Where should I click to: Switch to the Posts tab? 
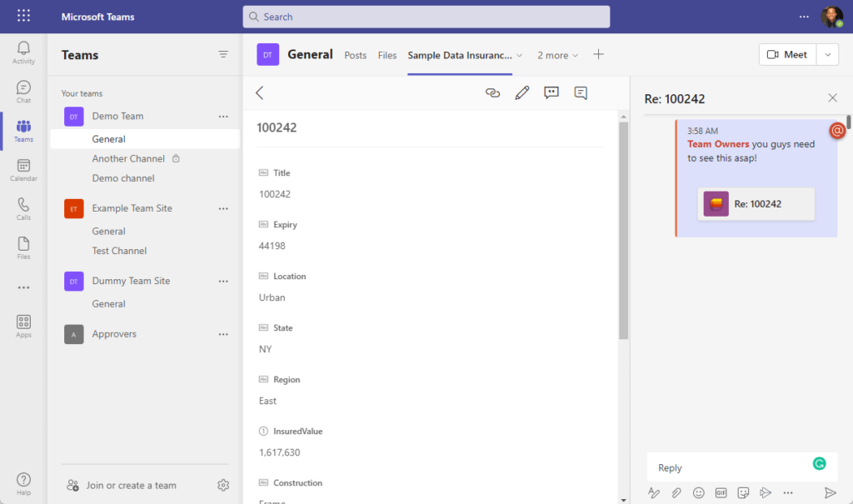point(355,56)
